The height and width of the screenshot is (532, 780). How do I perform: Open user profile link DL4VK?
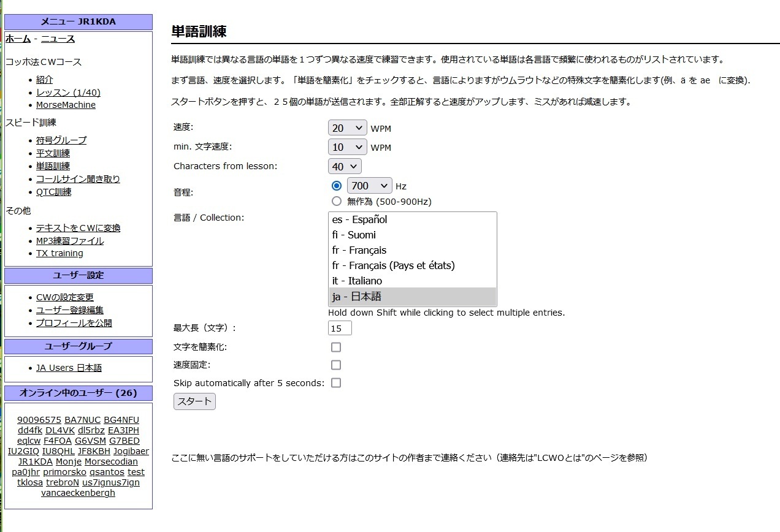tap(60, 430)
